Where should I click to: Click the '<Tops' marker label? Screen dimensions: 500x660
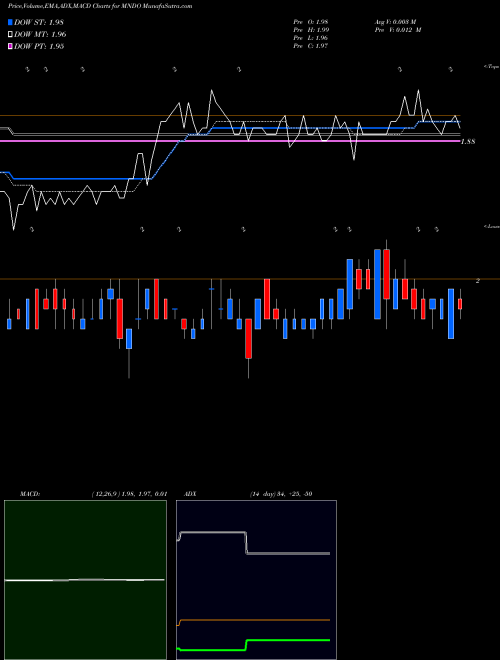(x=491, y=67)
